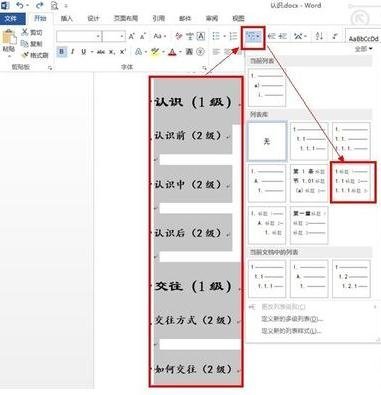Decrease font size with shrink font icon
Image resolution: width=381 pixels, height=395 pixels.
(143, 36)
